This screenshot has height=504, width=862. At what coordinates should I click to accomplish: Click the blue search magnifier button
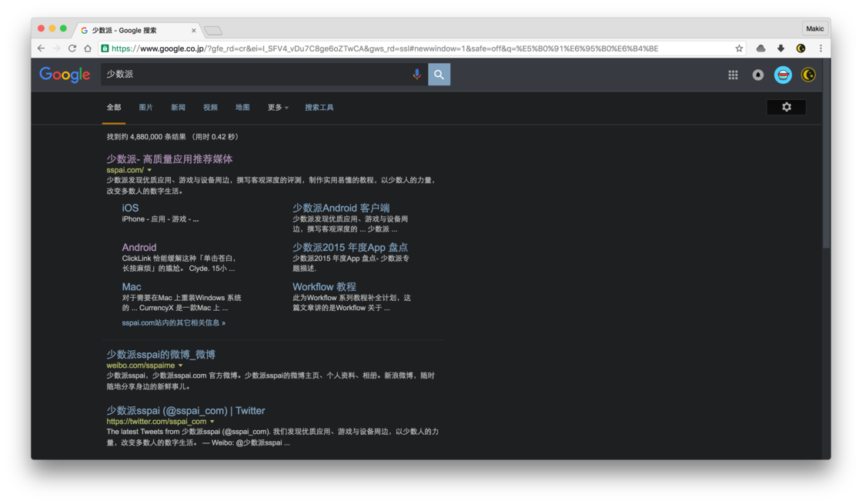[x=439, y=74]
